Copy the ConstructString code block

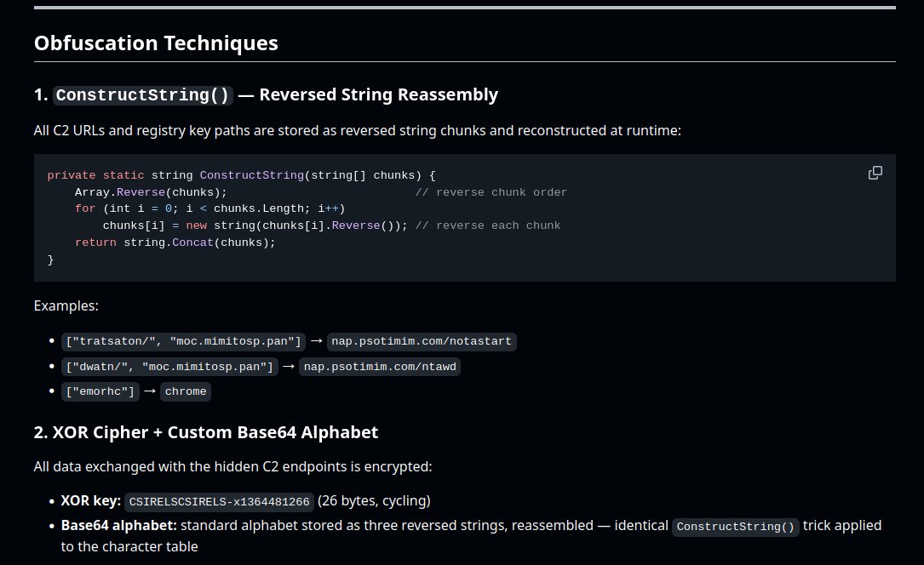click(875, 173)
